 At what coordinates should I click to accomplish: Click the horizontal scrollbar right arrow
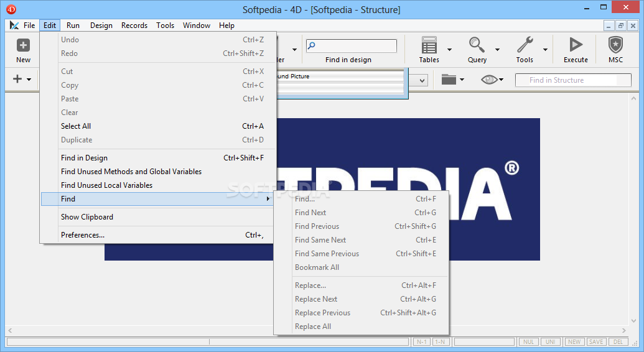tap(624, 330)
